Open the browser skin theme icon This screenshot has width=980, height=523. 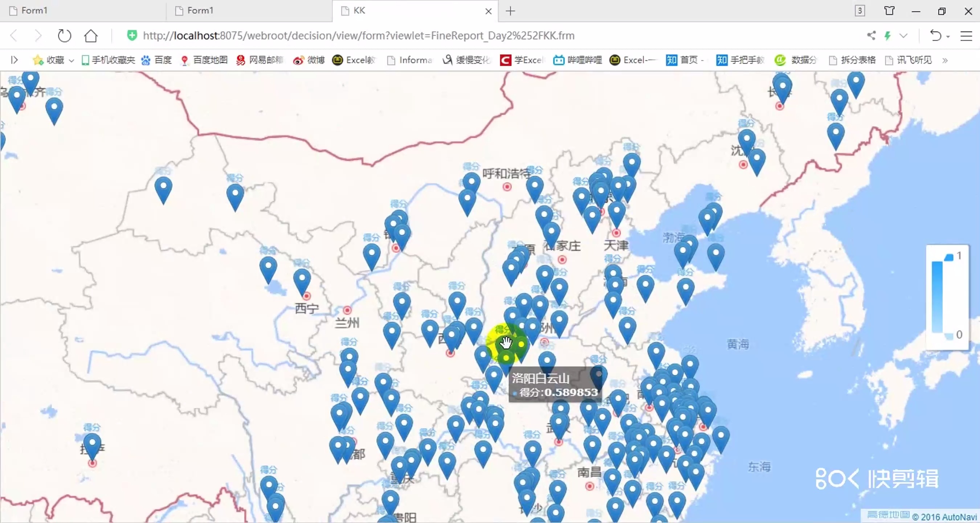pos(889,11)
